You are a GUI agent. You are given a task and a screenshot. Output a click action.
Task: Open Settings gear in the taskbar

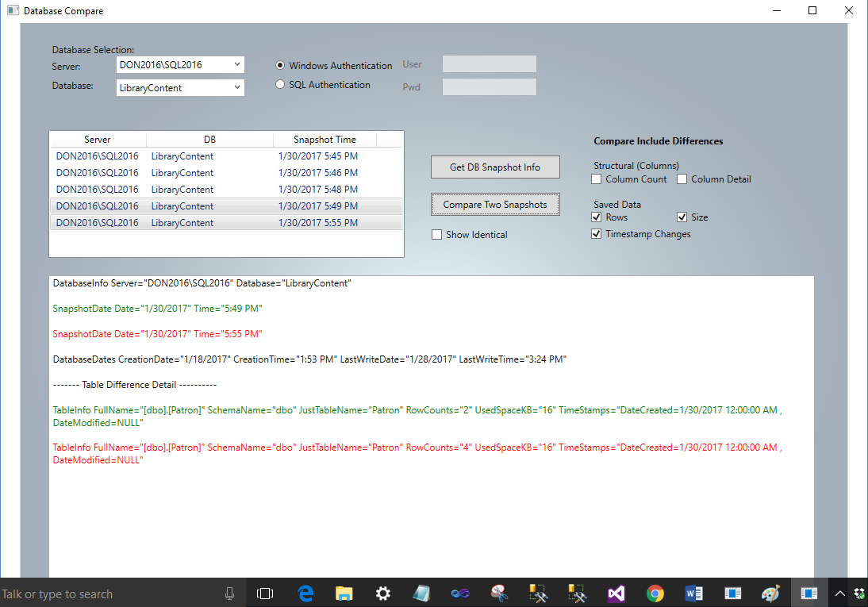[383, 594]
